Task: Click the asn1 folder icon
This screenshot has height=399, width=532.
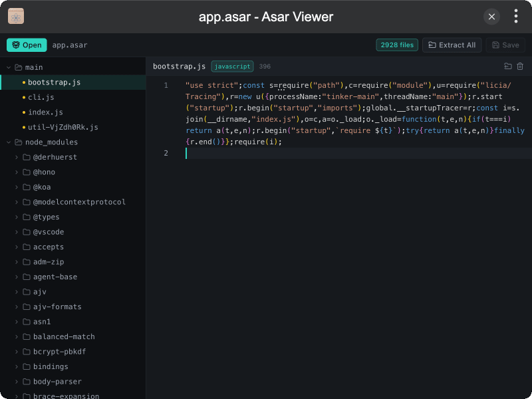Action: tap(27, 322)
